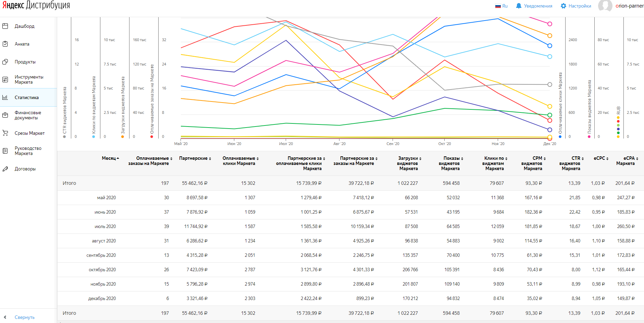Switch language via the Ru link
The image size is (644, 323).
pos(505,6)
